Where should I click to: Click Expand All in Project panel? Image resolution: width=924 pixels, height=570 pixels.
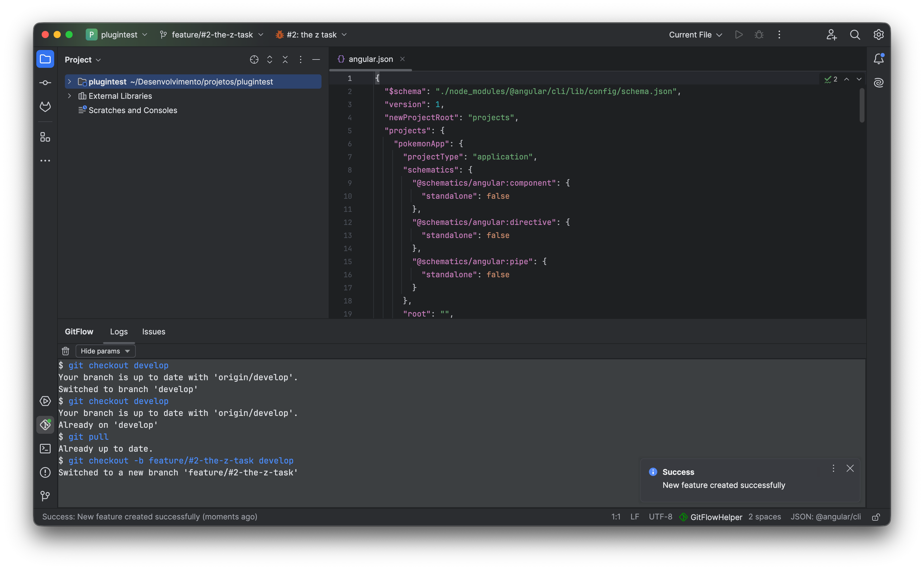coord(270,59)
